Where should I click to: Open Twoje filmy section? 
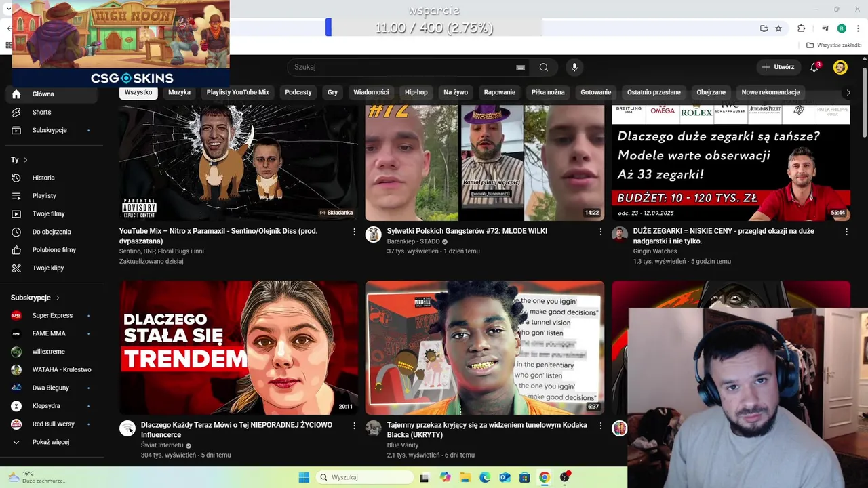point(52,214)
